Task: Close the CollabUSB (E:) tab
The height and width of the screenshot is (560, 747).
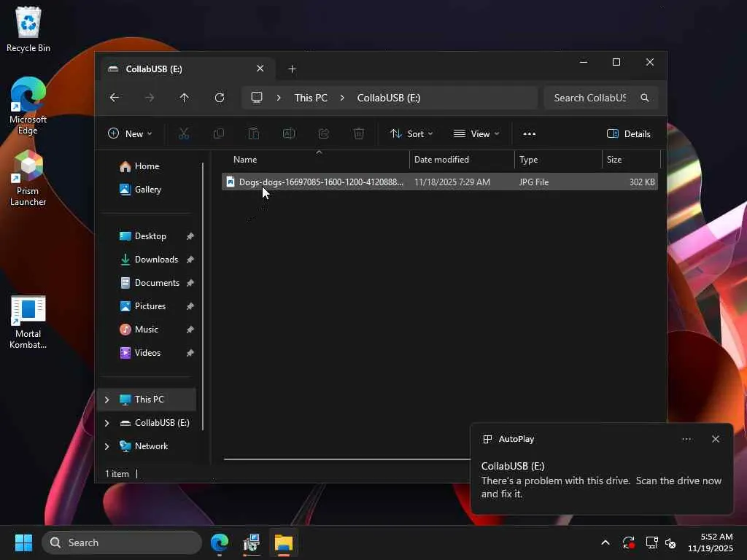Action: pyautogui.click(x=260, y=69)
